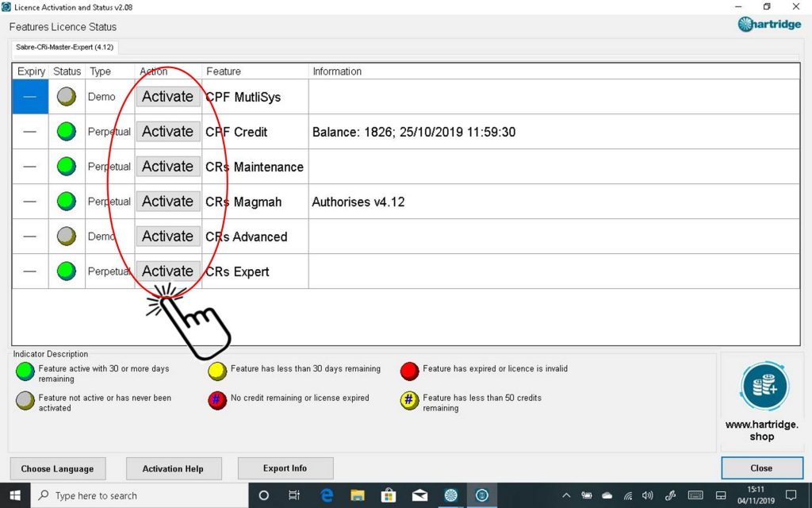Select the highlighted Expiry cell of CPF MutliSys
The width and height of the screenshot is (812, 508).
pos(30,96)
